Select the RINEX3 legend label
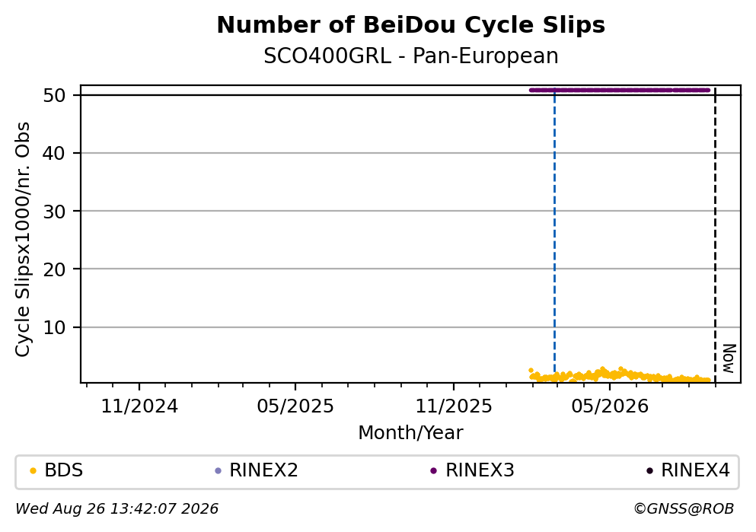This screenshot has width=756, height=532. click(x=480, y=470)
